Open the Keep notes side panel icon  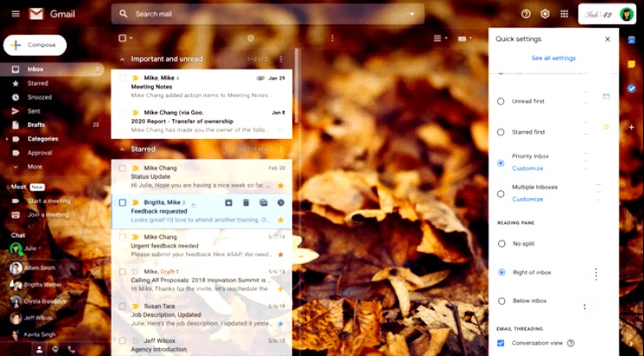tap(631, 64)
